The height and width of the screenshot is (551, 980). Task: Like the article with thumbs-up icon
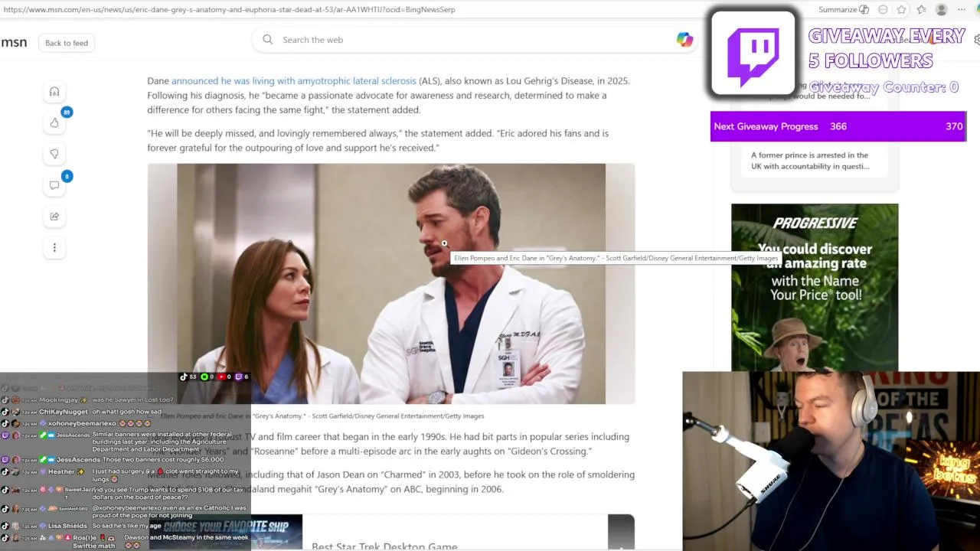click(x=54, y=122)
